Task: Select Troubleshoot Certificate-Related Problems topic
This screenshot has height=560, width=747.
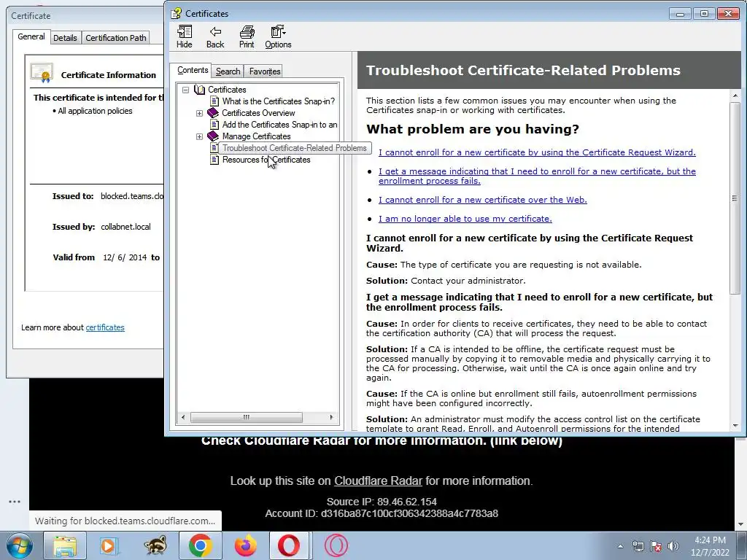Action: pos(295,148)
